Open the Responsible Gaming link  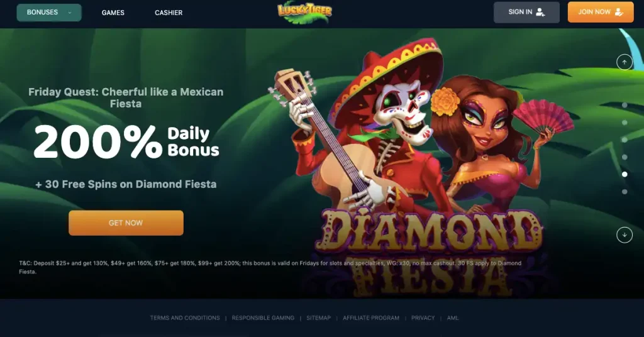point(263,318)
